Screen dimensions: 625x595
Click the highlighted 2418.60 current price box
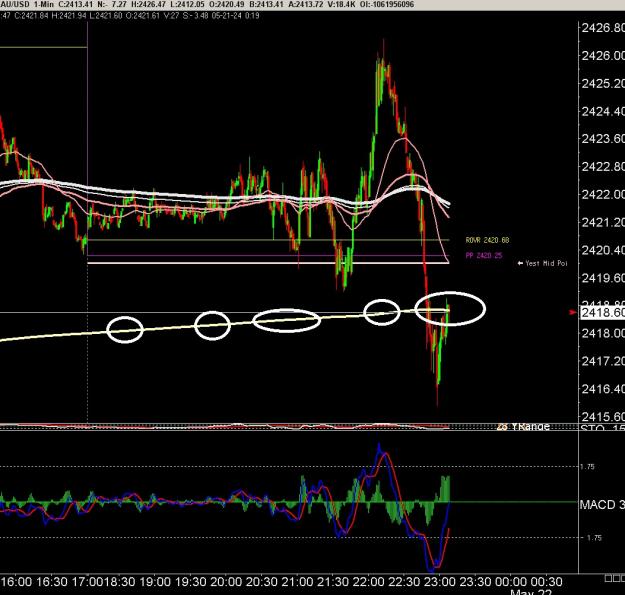pyautogui.click(x=601, y=312)
